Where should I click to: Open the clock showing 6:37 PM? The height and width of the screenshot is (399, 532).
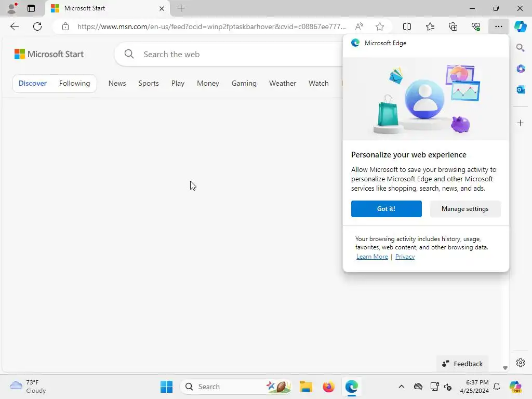click(x=474, y=387)
